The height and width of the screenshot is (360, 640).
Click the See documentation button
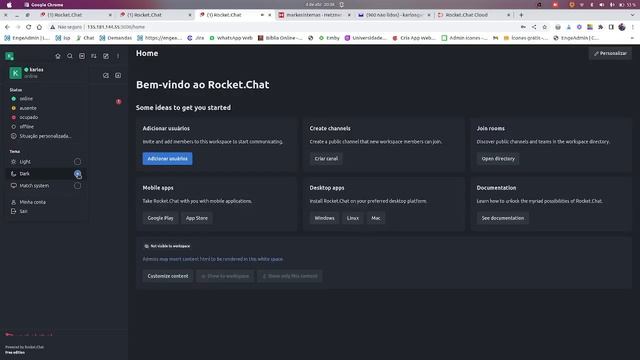point(502,218)
